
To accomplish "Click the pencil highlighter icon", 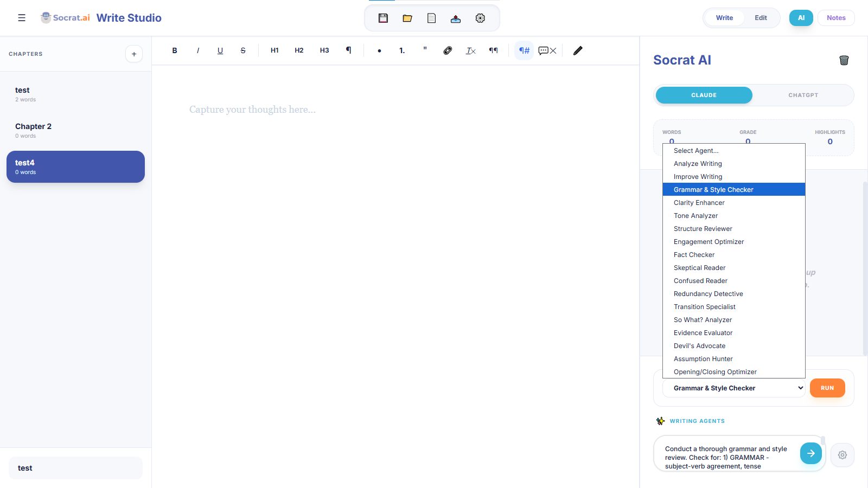I will 578,50.
